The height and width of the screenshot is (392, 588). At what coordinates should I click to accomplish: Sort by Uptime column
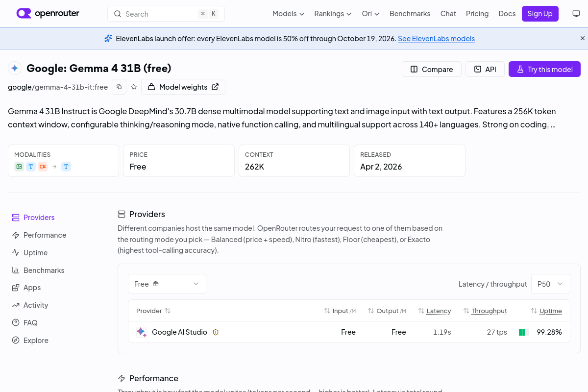546,311
